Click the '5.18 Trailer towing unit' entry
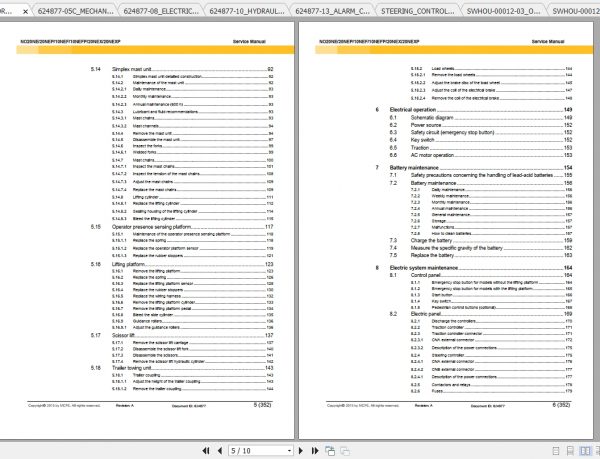600x459 pixels. pos(182,368)
